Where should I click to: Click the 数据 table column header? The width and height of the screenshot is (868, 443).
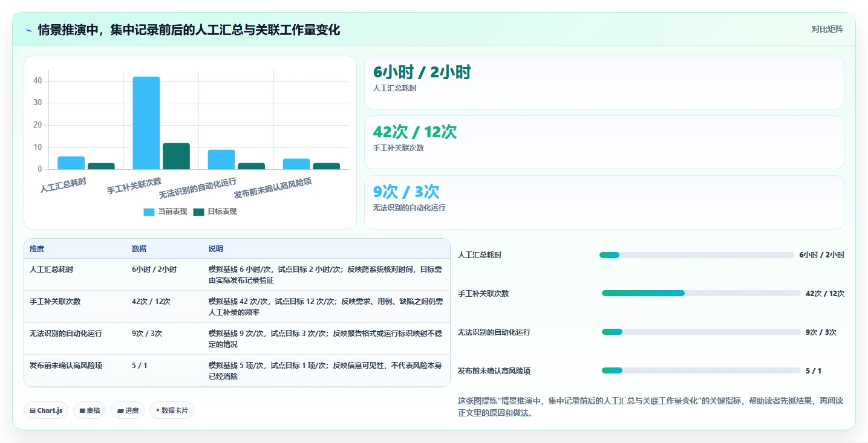click(139, 249)
